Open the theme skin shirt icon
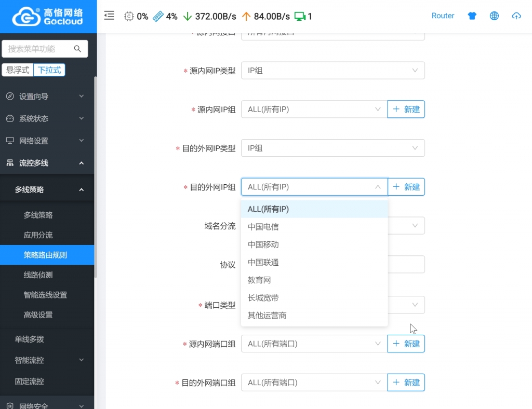This screenshot has width=532, height=409. click(472, 16)
